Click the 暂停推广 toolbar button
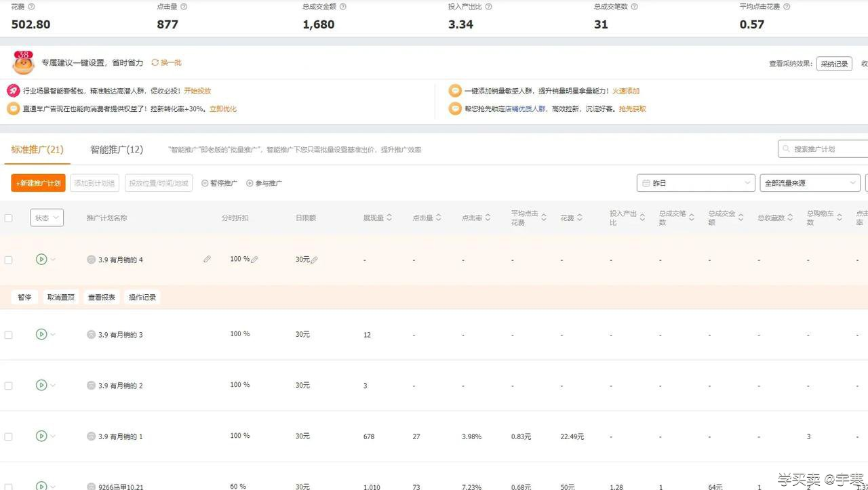The height and width of the screenshot is (490, 868). [x=220, y=183]
